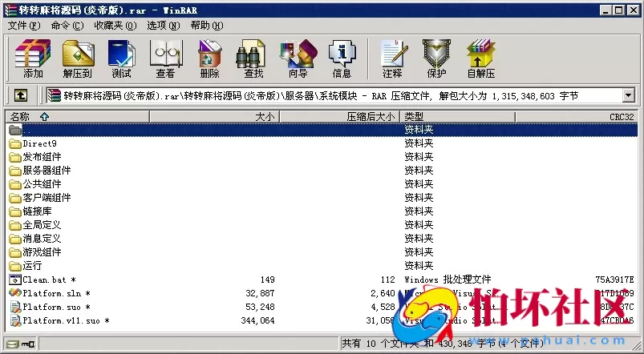
Task: Select the Direct9 folder icon
Action: pyautogui.click(x=15, y=143)
